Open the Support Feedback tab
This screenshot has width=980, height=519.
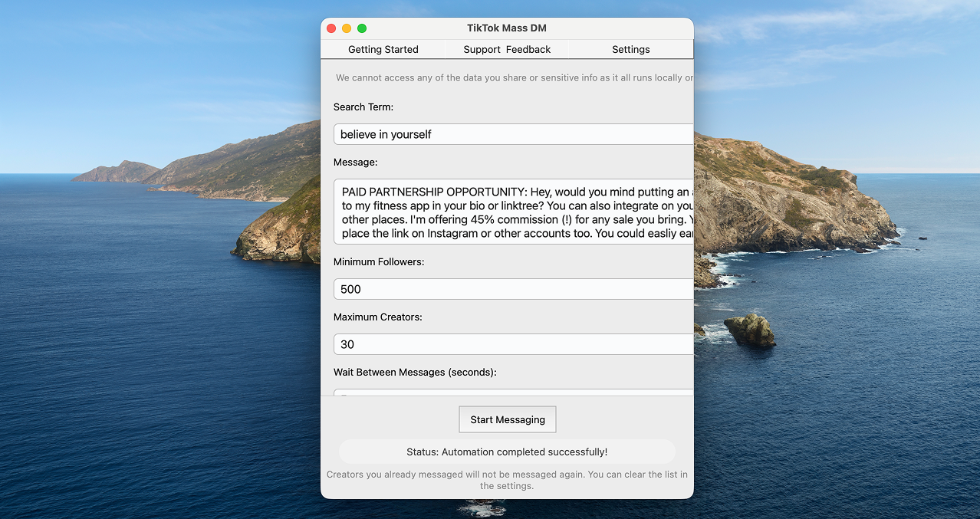(507, 49)
